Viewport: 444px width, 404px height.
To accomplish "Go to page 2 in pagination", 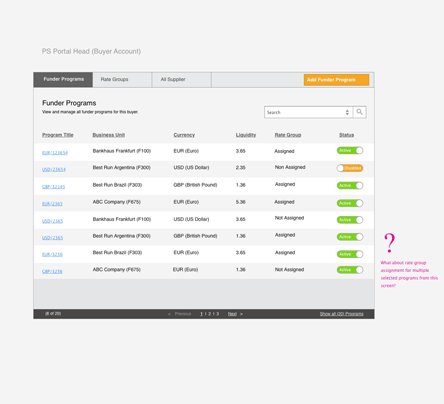I will [x=210, y=314].
